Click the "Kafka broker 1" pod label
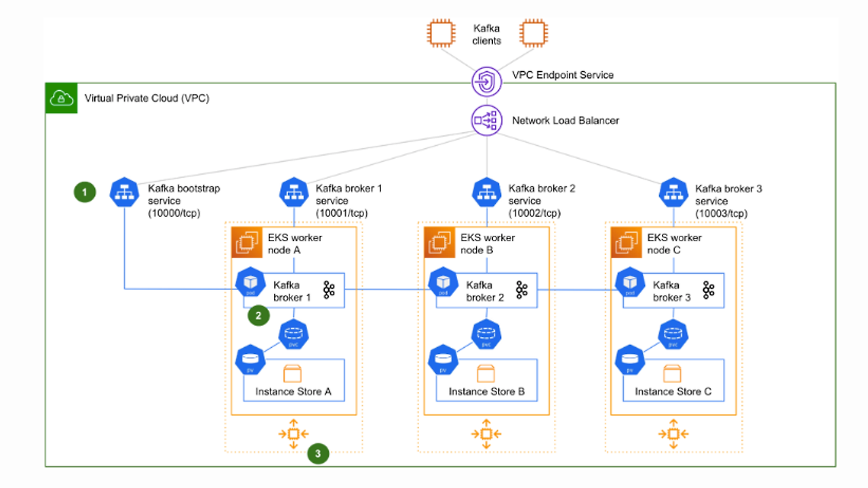 292,291
